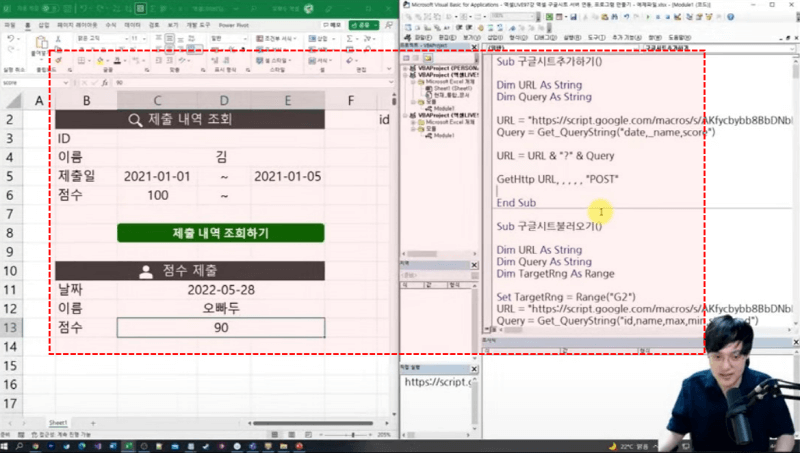The width and height of the screenshot is (800, 453).
Task: Click the 메모 comments button
Action: (332, 25)
